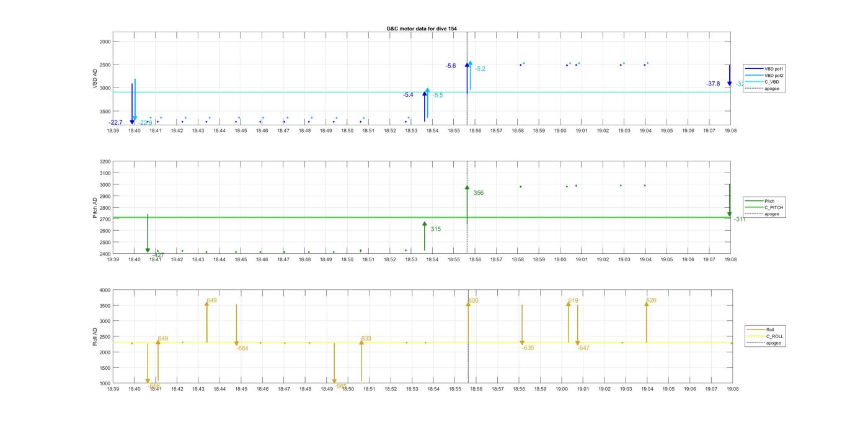Click the "-427" pitch data label

click(x=158, y=255)
